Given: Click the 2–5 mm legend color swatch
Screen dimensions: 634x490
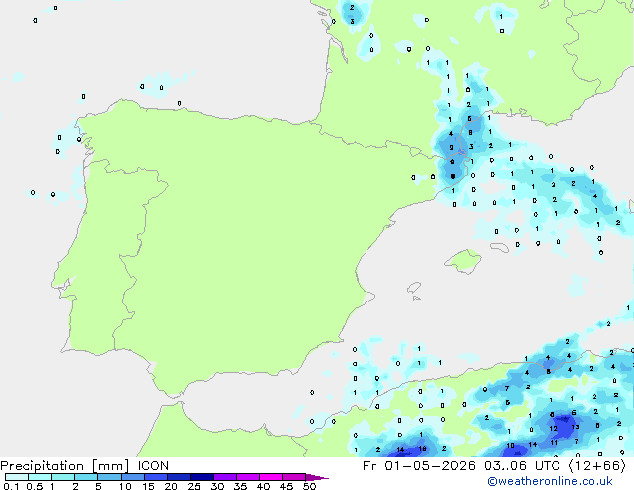Looking at the screenshot, I should [86, 477].
